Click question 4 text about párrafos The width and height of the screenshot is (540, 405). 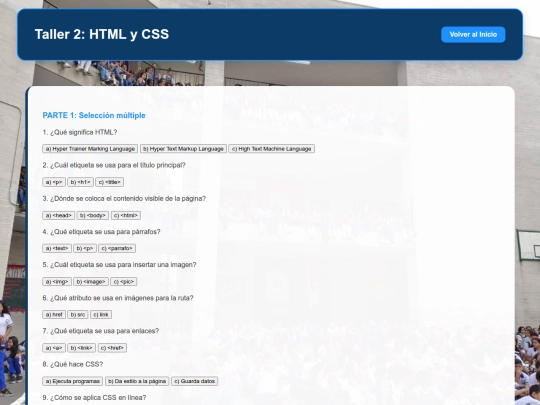(102, 232)
